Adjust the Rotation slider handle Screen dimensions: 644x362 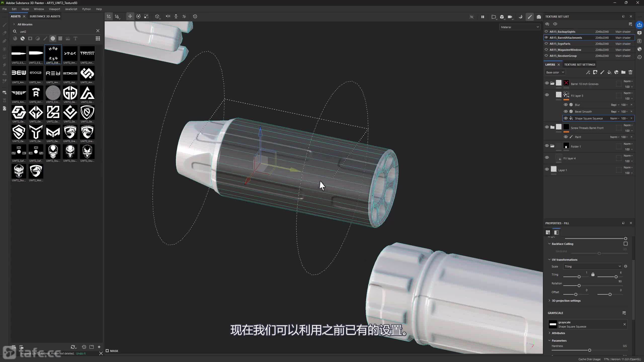(579, 286)
